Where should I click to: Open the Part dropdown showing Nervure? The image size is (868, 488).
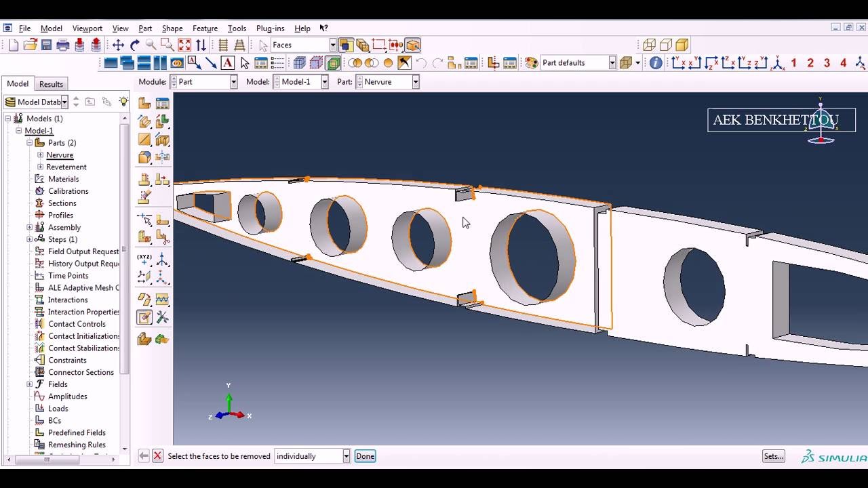point(415,81)
